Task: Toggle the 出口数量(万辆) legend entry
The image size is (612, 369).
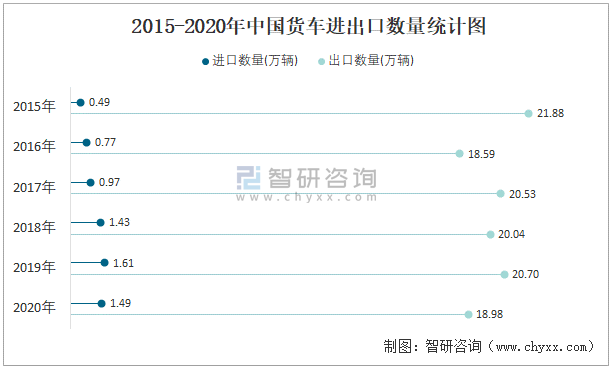Action: 366,61
